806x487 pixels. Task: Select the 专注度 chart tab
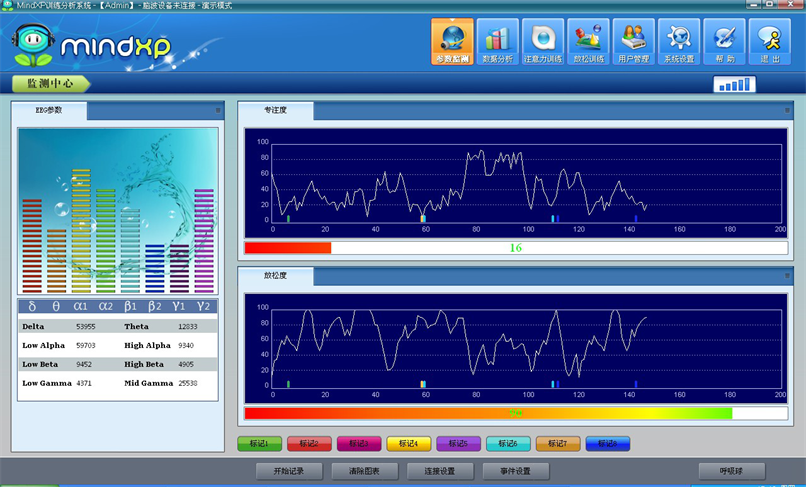[275, 111]
